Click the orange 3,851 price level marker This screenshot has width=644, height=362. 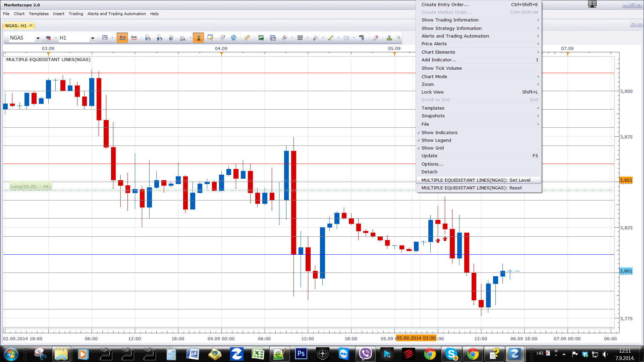(x=626, y=180)
